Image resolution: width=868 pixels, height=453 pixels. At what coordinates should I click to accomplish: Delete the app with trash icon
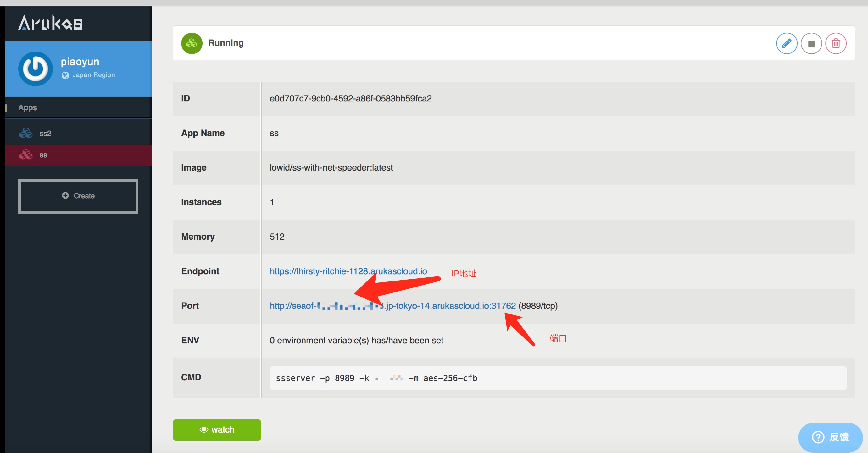836,43
